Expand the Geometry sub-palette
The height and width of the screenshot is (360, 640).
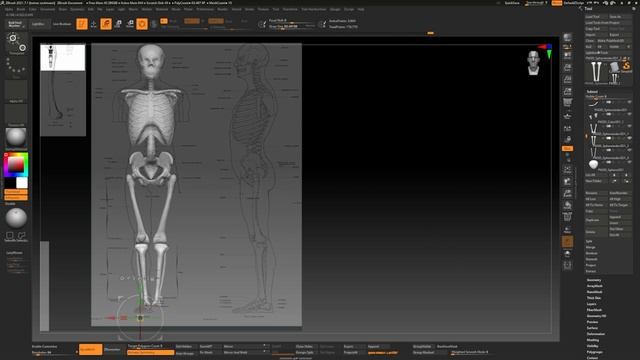pyautogui.click(x=594, y=280)
